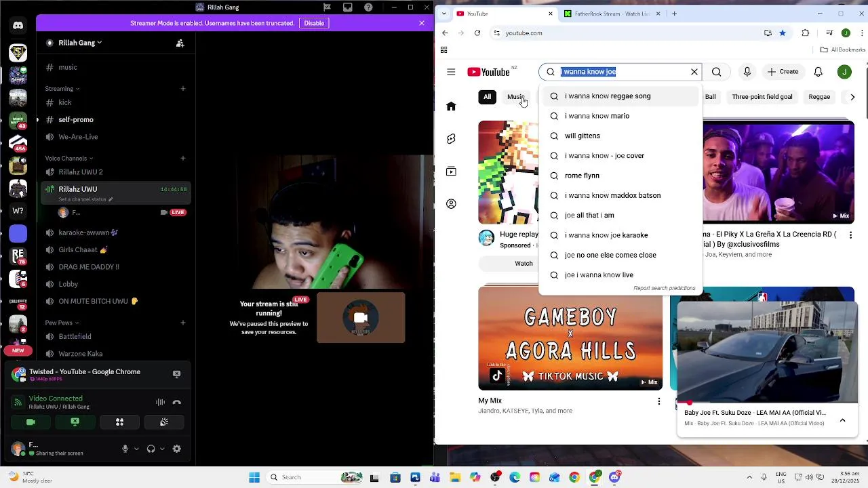Add channel plus next to Voice Channels
Image resolution: width=868 pixels, height=488 pixels.
pyautogui.click(x=182, y=159)
